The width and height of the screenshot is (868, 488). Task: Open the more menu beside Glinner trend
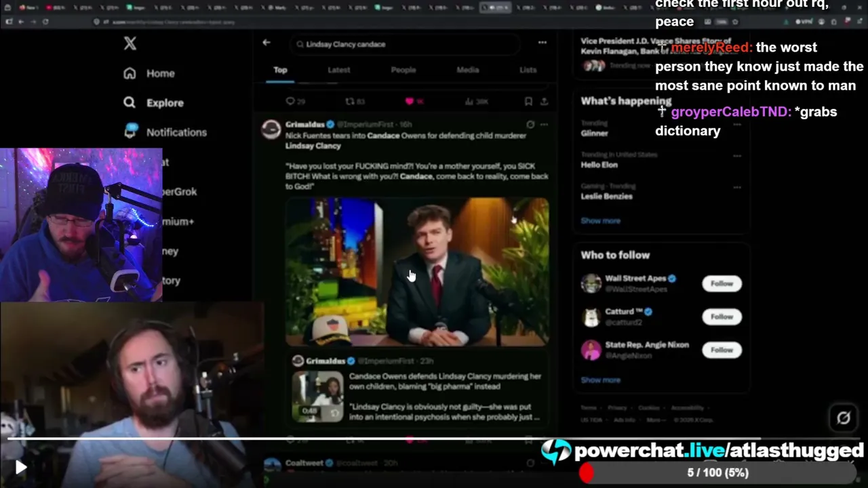coord(737,124)
